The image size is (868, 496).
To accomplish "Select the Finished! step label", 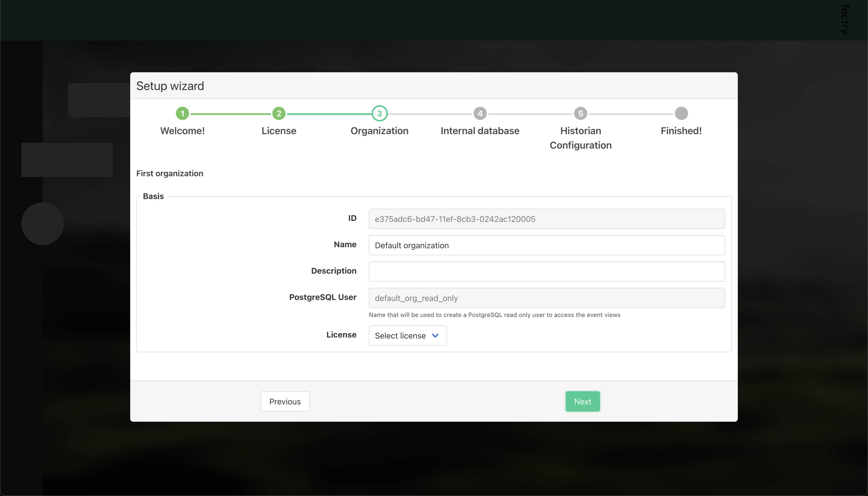I will tap(681, 131).
